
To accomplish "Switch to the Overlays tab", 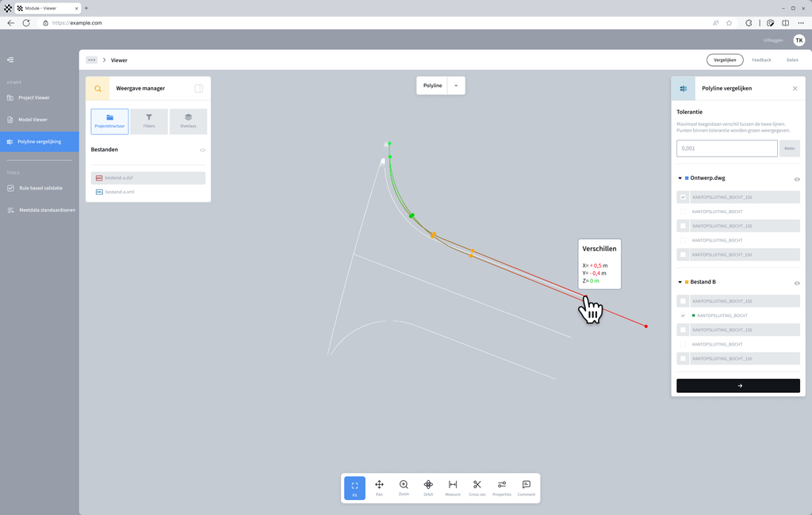I will pyautogui.click(x=188, y=122).
